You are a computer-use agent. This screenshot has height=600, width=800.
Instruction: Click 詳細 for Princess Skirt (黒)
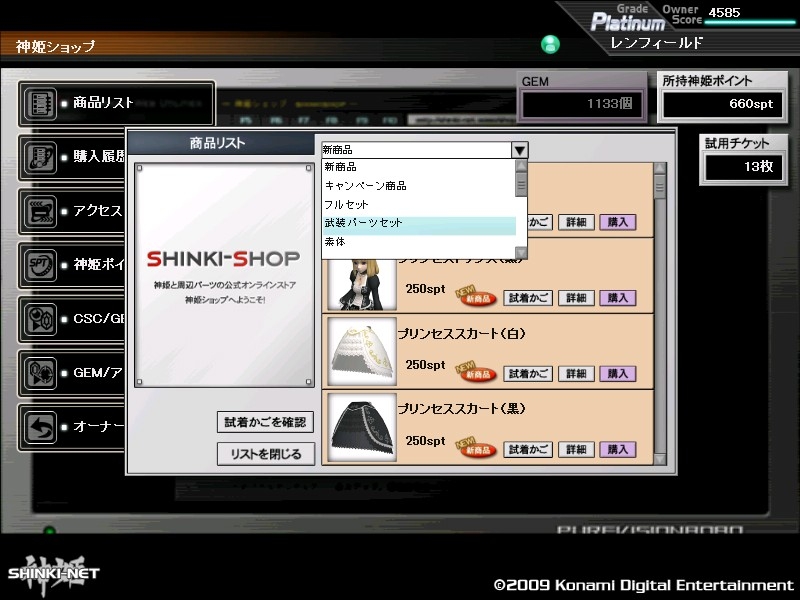pos(576,449)
